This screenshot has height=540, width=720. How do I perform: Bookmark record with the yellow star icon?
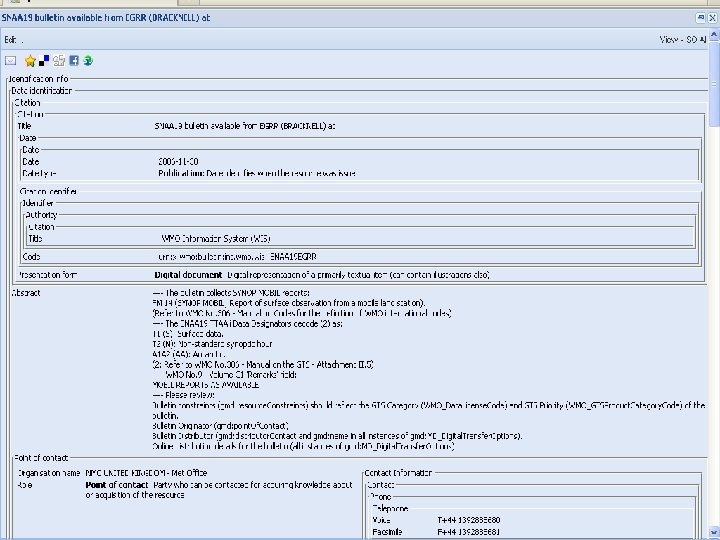(30, 61)
